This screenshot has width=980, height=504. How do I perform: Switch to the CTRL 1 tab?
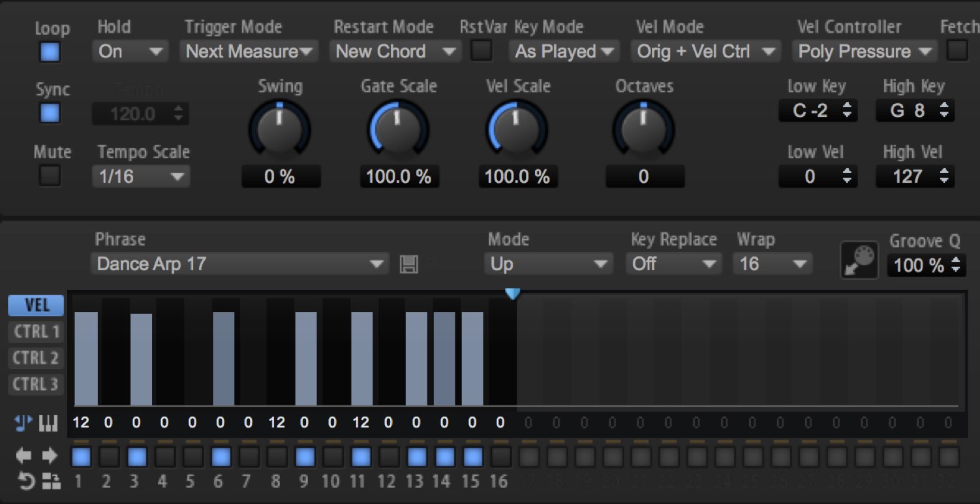pyautogui.click(x=37, y=332)
